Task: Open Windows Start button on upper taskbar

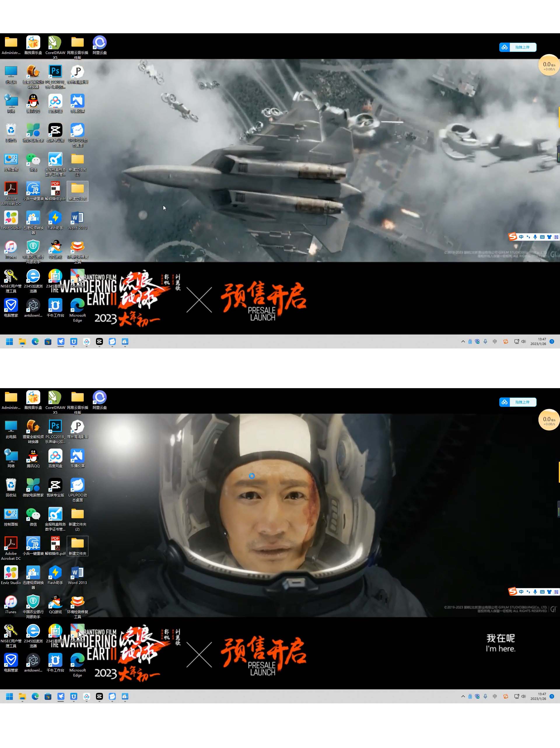Action: pyautogui.click(x=9, y=341)
